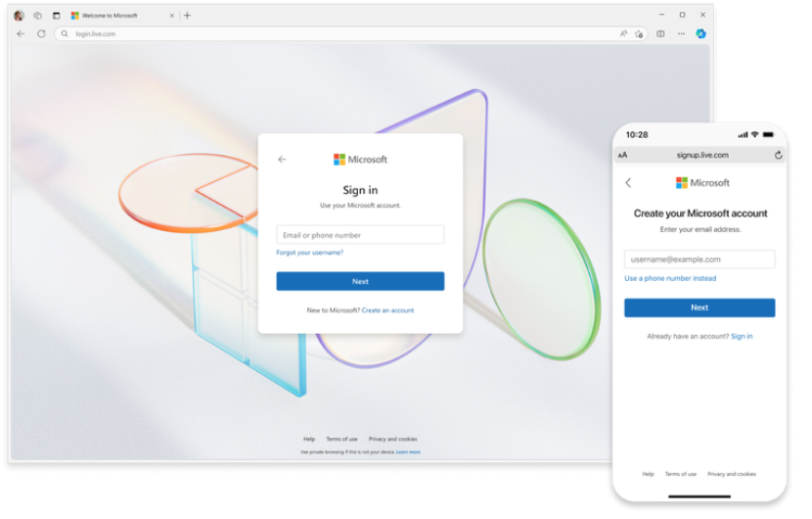Screen dimensions: 812x519
Task: Open Terms of use in desktop footer
Action: [341, 439]
